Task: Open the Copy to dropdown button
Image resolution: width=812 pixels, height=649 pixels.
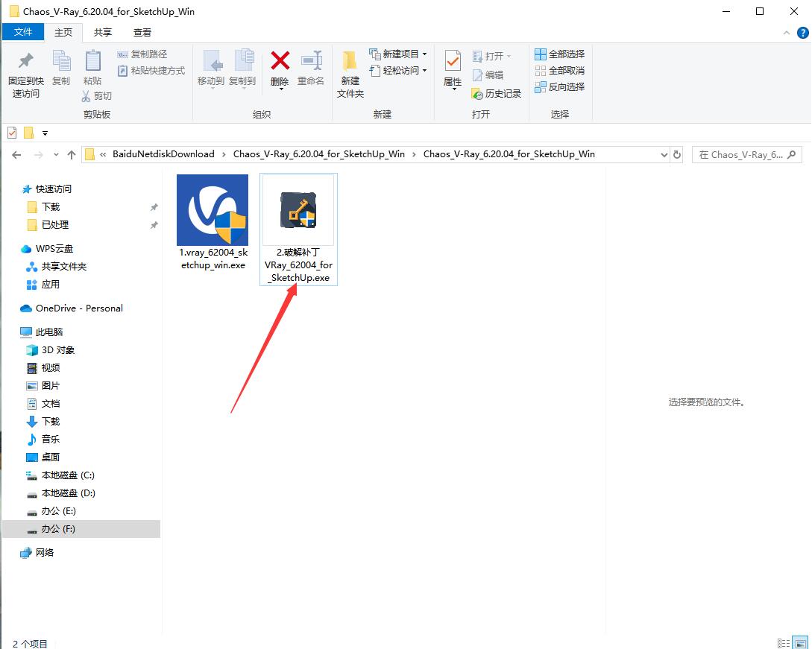Action: click(242, 69)
